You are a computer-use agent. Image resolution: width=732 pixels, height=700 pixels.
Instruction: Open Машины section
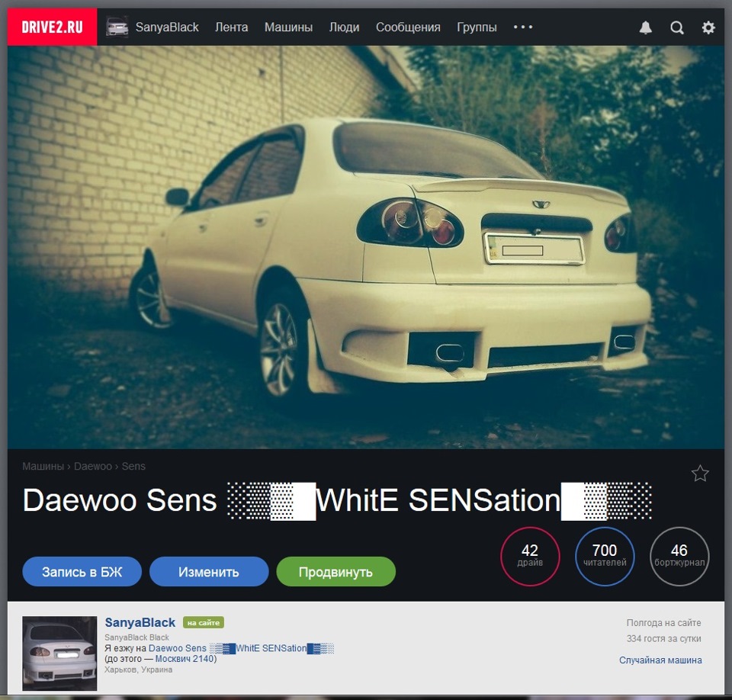pyautogui.click(x=288, y=27)
